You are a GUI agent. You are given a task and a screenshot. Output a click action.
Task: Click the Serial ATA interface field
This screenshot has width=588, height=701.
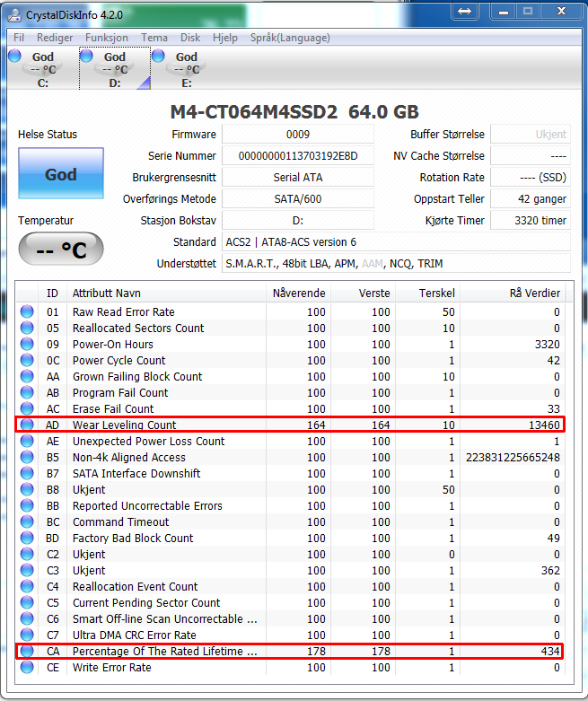pos(298,177)
